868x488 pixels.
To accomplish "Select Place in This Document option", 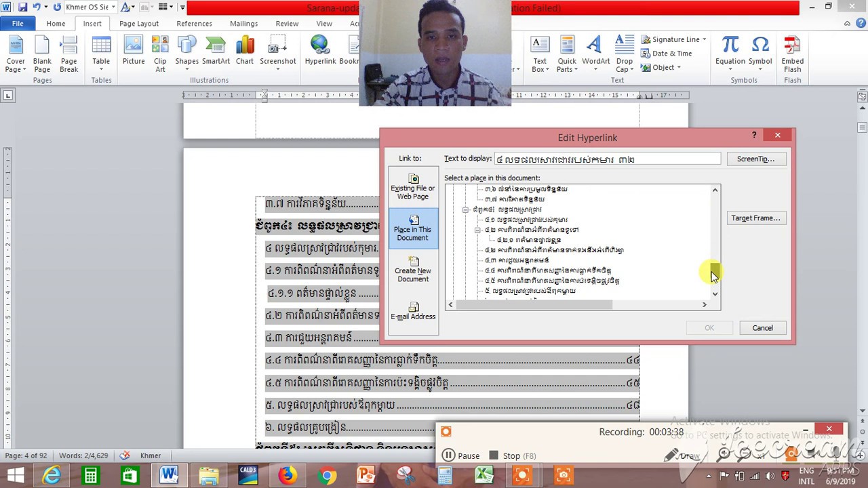I will pyautogui.click(x=413, y=227).
